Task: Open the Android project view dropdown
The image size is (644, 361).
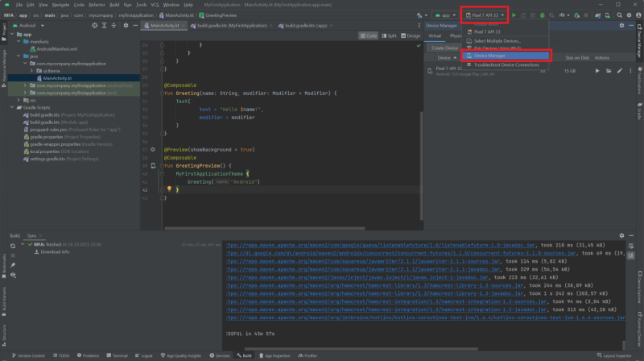Action: (28, 26)
